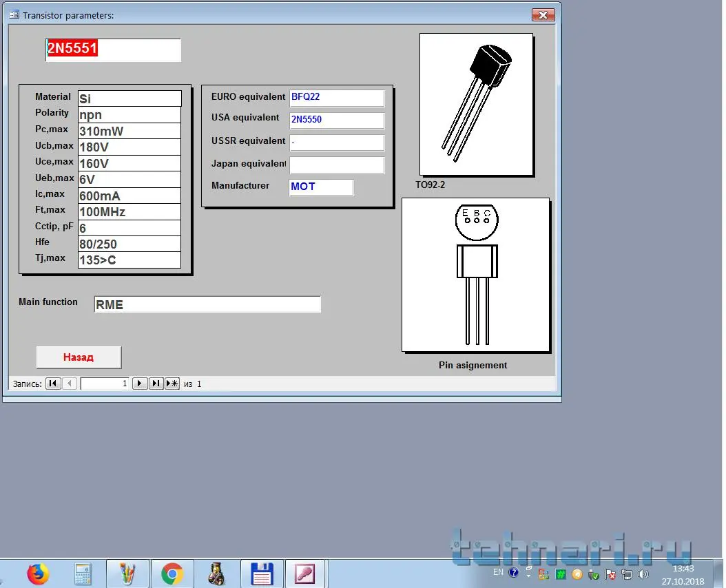The height and width of the screenshot is (588, 726).
Task: Click the Main function field RME
Action: [x=207, y=304]
